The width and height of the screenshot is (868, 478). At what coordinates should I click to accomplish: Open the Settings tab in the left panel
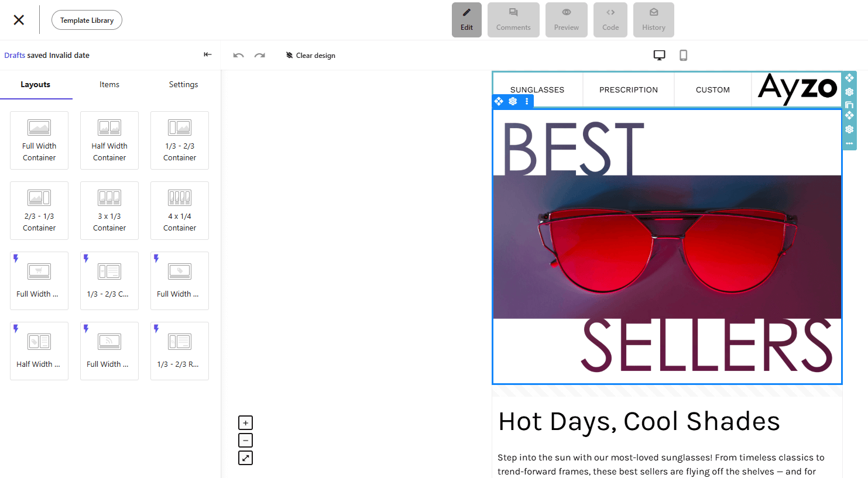tap(183, 84)
